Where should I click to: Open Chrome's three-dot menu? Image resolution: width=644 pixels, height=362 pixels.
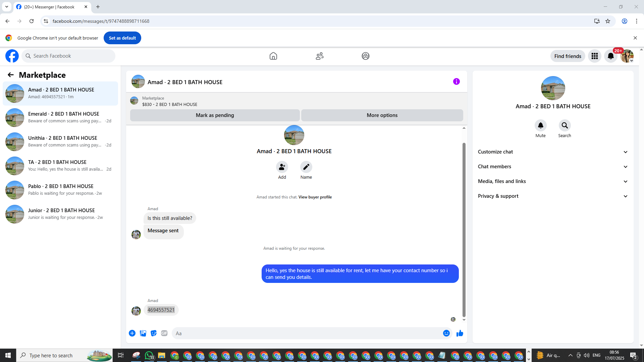637,21
